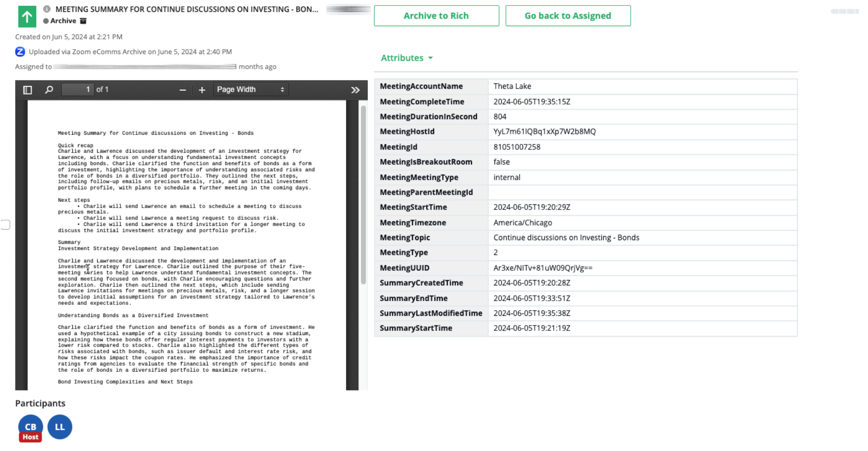
Task: Click Understanding Bonds as a Diversified Investment heading
Action: coord(133,315)
